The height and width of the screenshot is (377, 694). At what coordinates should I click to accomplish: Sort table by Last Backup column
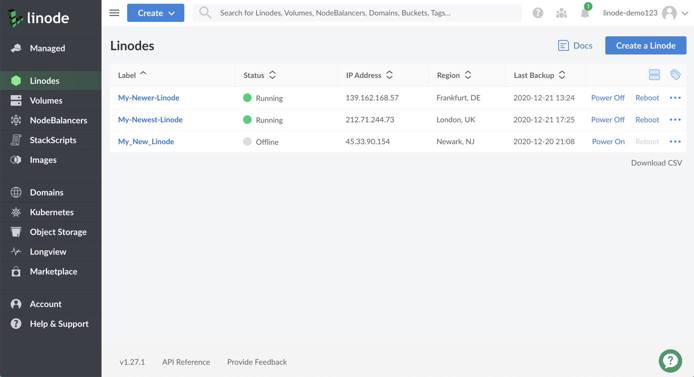coord(539,75)
